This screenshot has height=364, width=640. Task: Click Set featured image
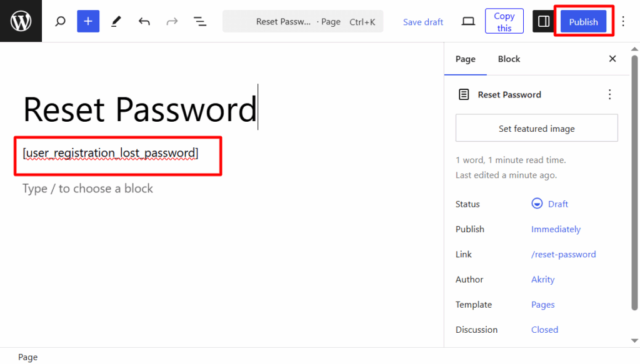(x=537, y=129)
